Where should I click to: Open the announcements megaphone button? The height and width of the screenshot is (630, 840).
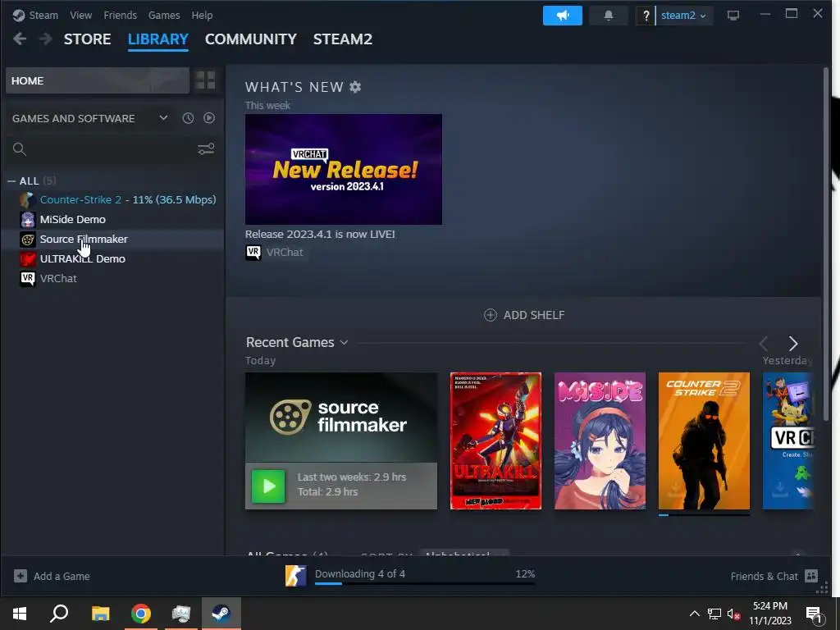tap(563, 16)
